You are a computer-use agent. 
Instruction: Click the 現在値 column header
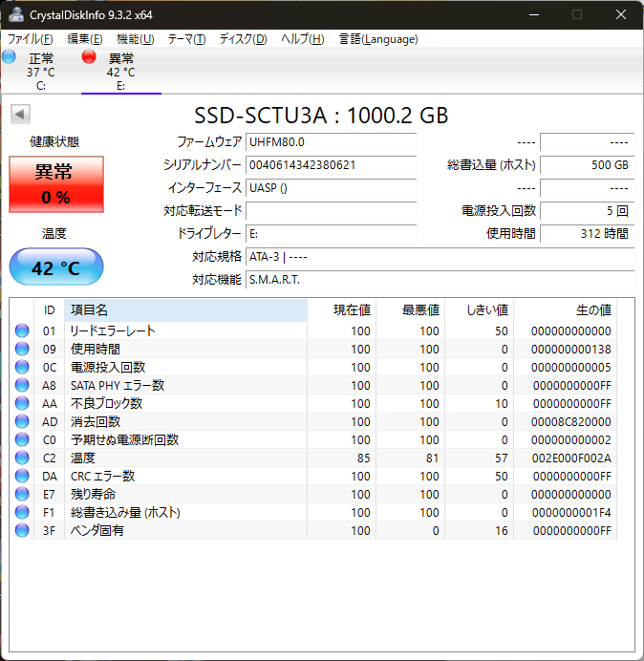tap(342, 310)
